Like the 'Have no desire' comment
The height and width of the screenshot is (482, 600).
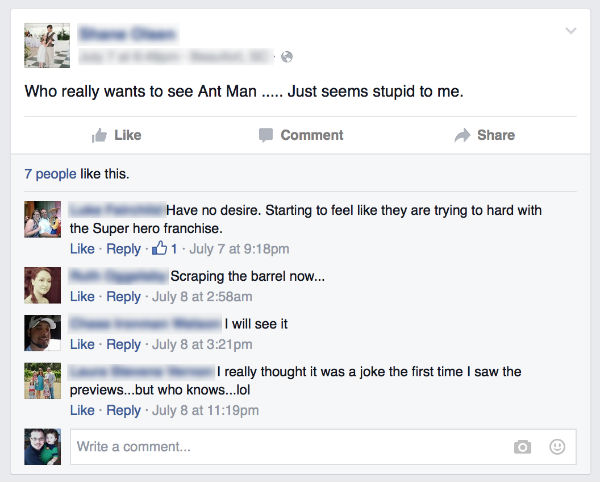coord(82,249)
